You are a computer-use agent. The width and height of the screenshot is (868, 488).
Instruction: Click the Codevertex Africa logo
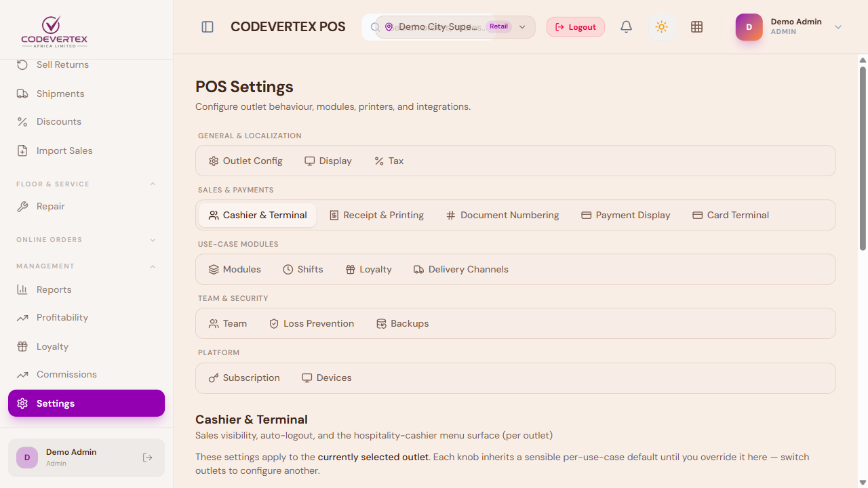pyautogui.click(x=54, y=30)
